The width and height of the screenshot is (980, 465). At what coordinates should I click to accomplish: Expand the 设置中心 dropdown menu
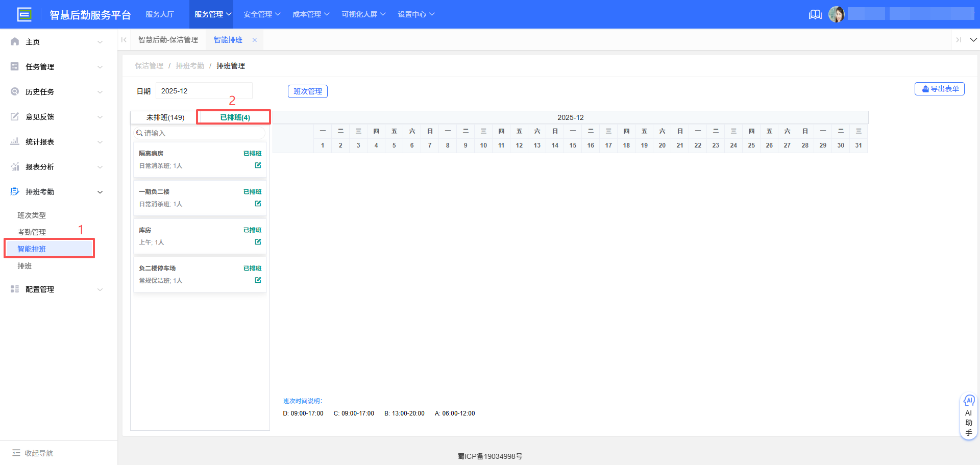(416, 14)
